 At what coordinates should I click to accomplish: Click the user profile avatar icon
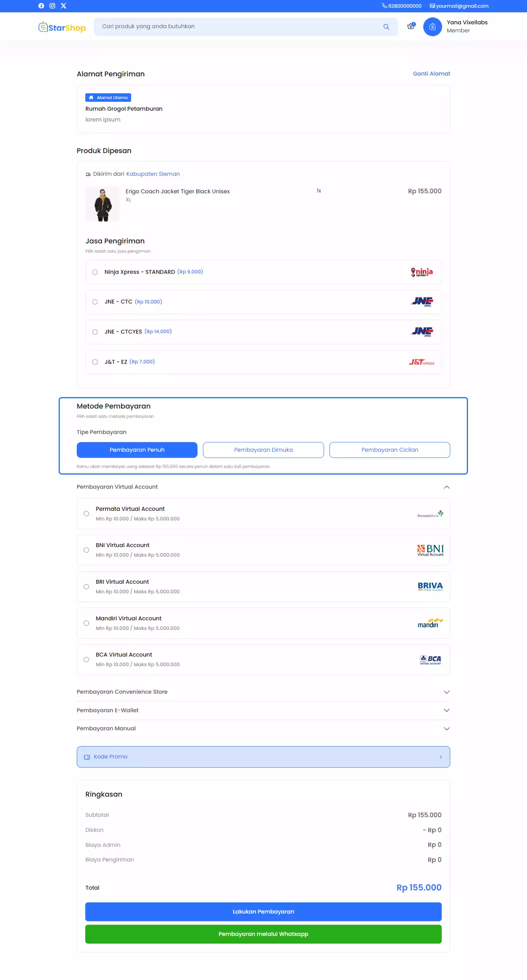432,27
